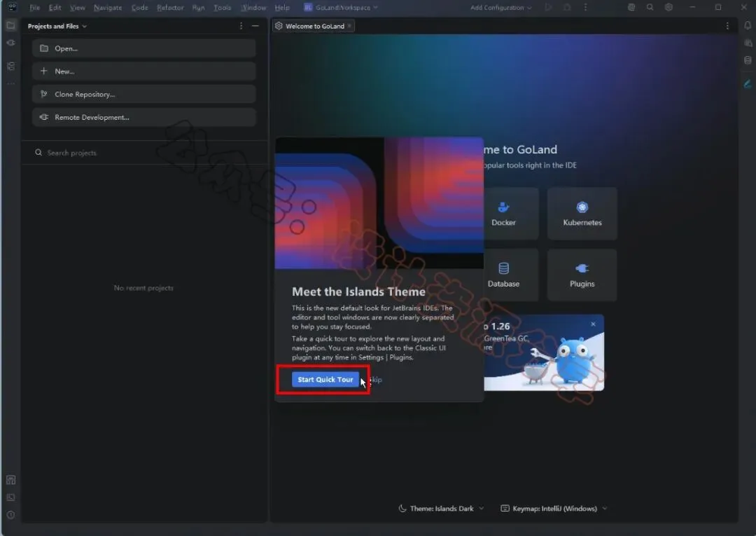Open the Add Configuration dropdown

pyautogui.click(x=501, y=7)
